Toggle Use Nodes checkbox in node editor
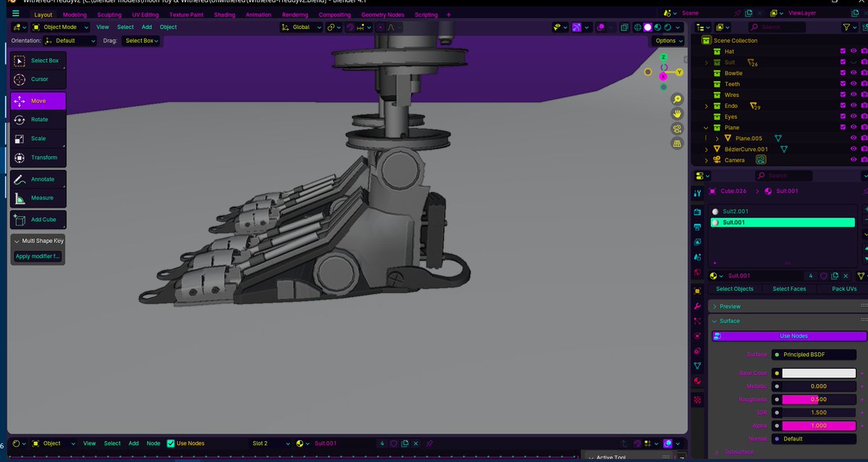 [x=171, y=443]
